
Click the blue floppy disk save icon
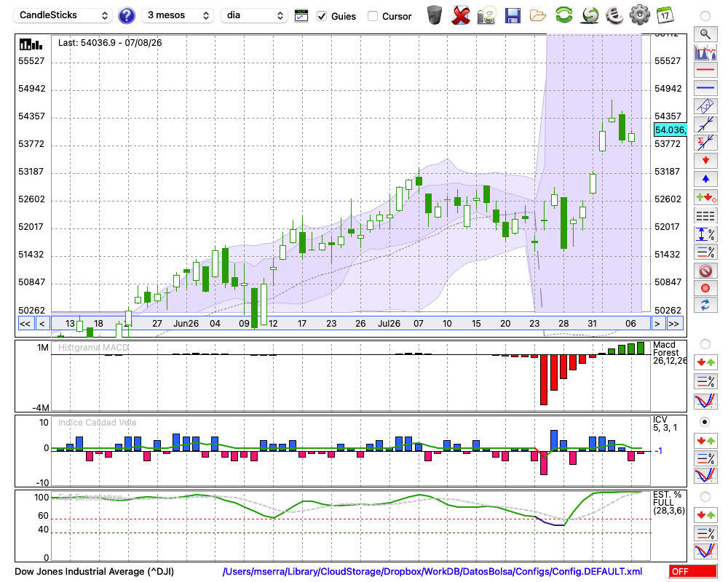point(513,16)
